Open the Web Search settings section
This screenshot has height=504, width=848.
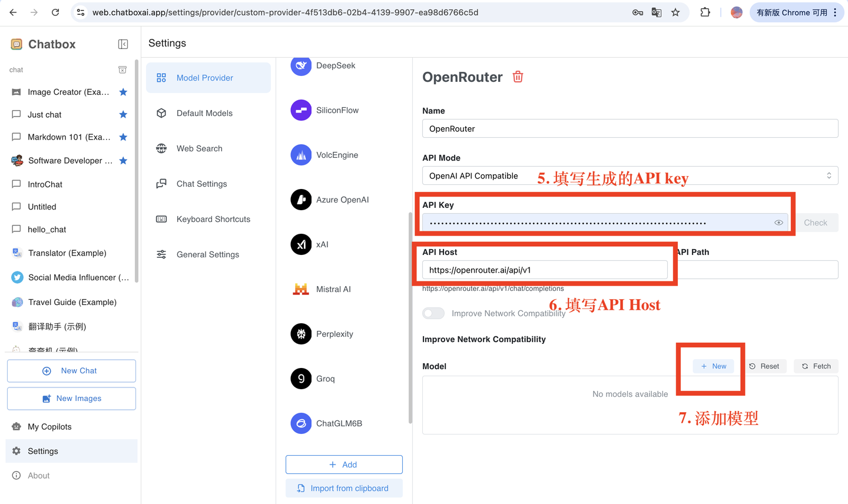198,148
